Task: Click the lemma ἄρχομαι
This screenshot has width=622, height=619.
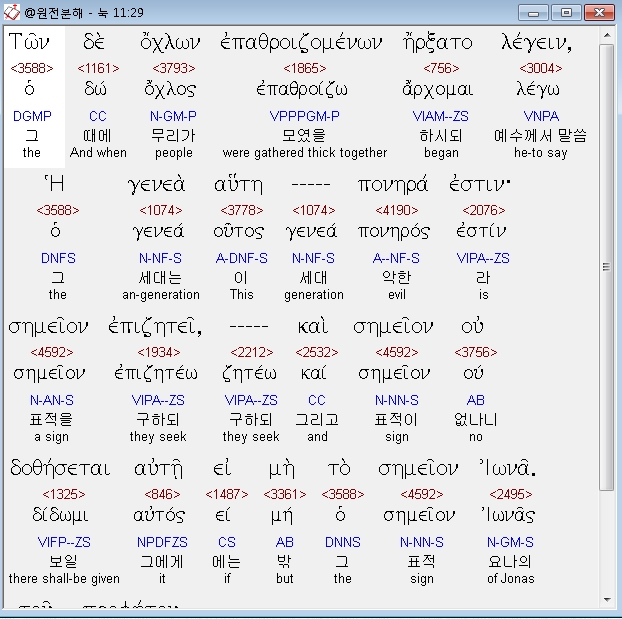Action: coord(438,90)
